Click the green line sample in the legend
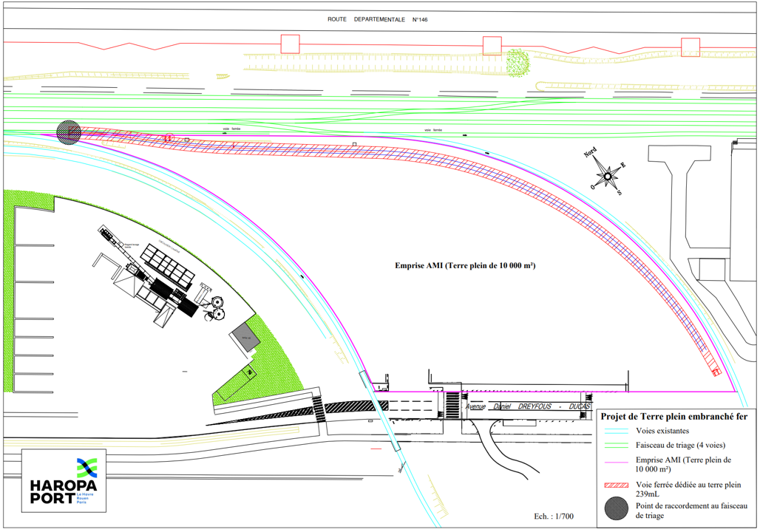 click(616, 446)
